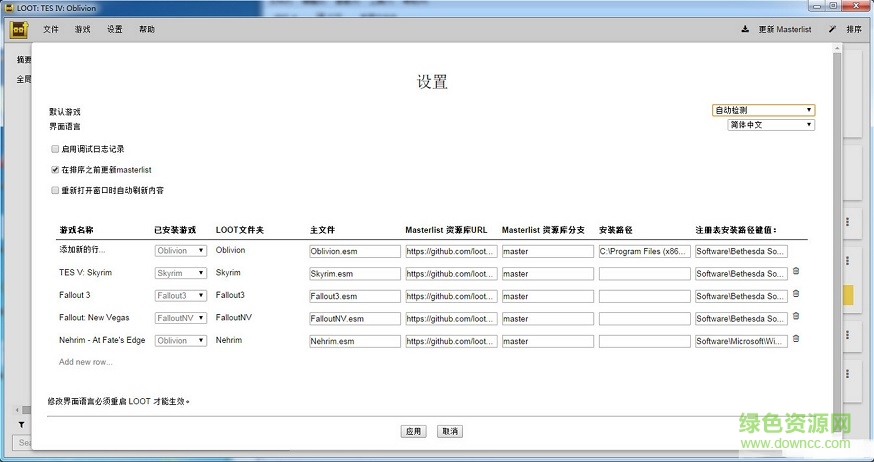Click the Skyrim.esm master file field
874x462 pixels.
tap(355, 274)
